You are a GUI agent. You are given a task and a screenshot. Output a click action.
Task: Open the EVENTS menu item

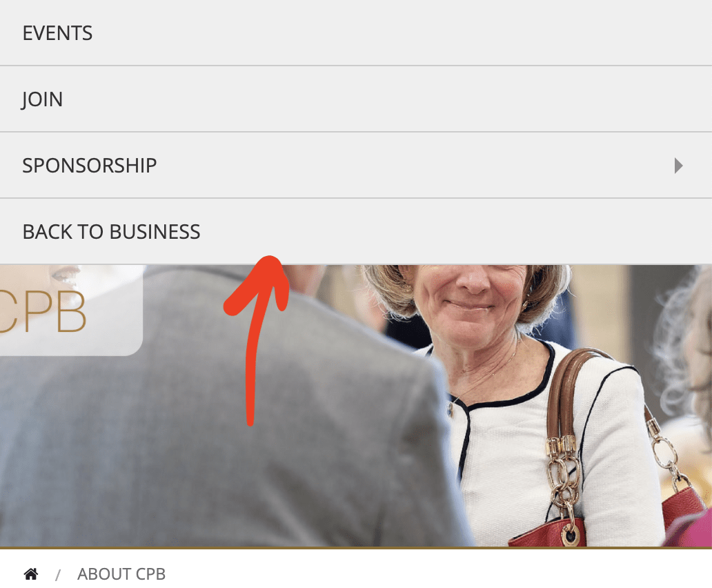[356, 32]
